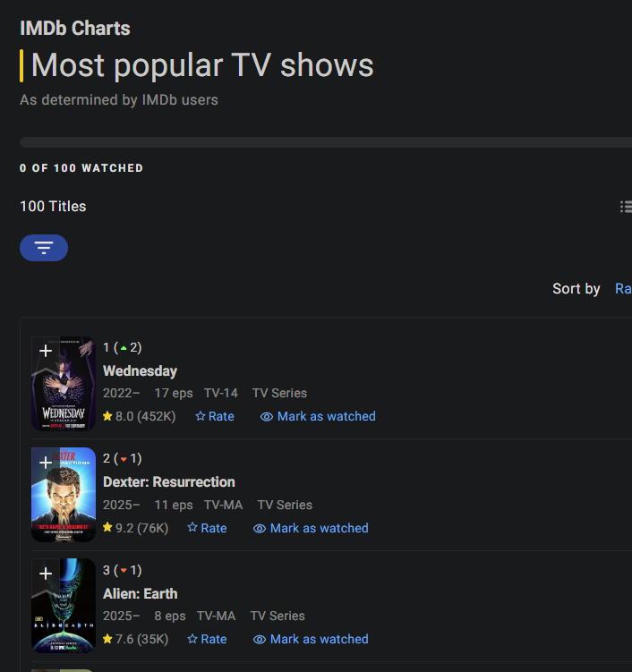Open the Wednesday title page

coord(140,370)
